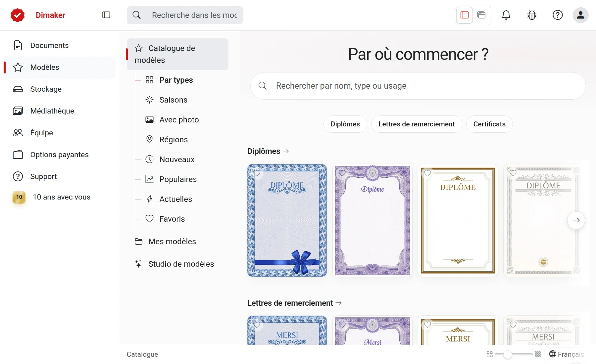Favorite the purple Mersi template
The image size is (596, 364).
click(x=342, y=325)
